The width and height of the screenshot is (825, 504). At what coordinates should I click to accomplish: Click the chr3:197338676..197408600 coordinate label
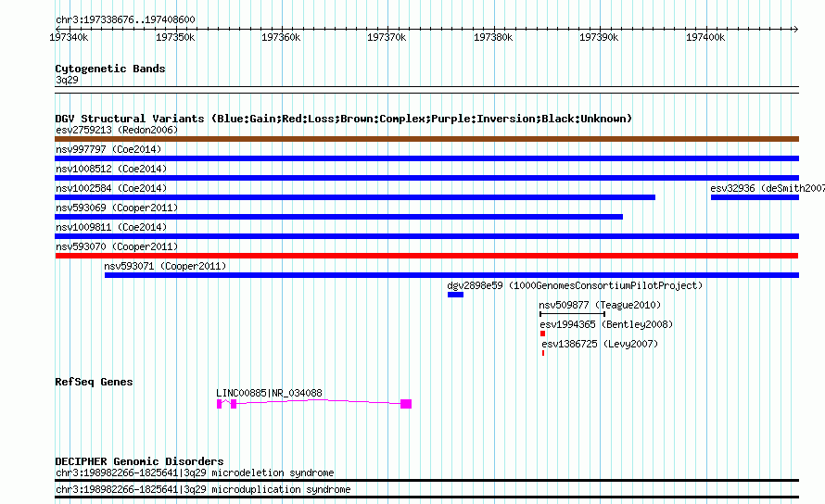125,20
